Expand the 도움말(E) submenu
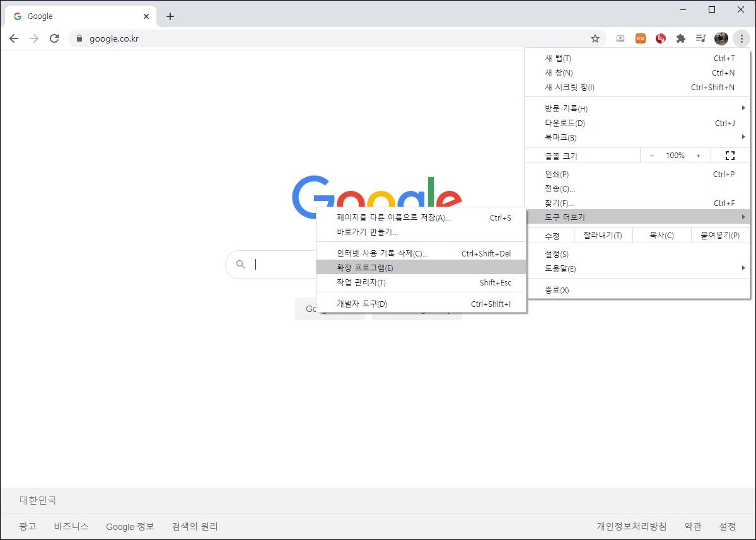The image size is (756, 540). pyautogui.click(x=637, y=268)
